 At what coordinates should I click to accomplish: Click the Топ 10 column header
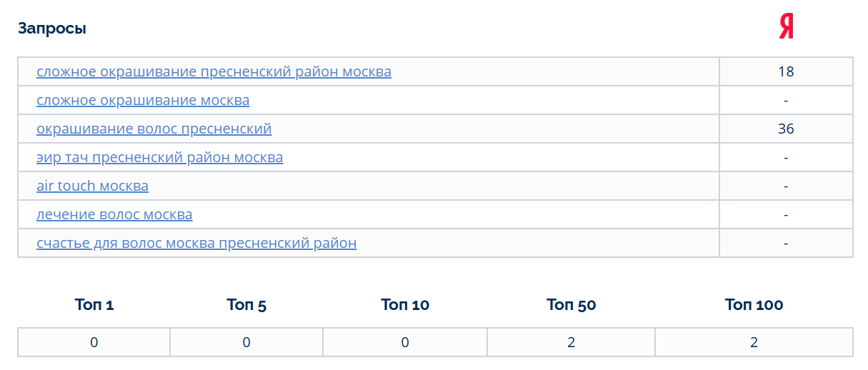coord(405,305)
